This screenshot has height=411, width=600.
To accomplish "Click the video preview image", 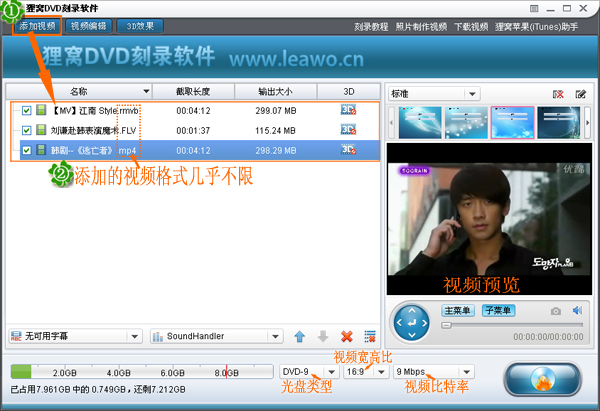I will 489,219.
